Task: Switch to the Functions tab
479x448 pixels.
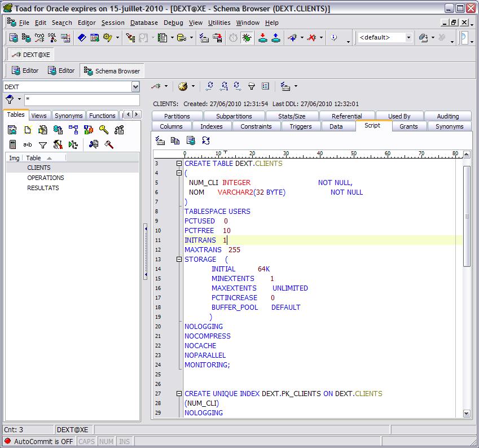Action: coord(102,116)
